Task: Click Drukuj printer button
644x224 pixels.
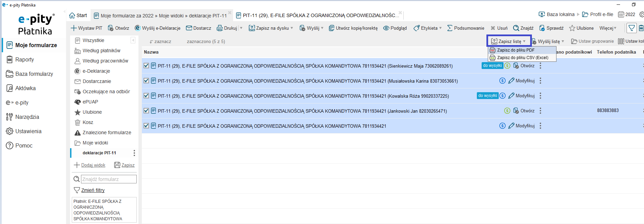Action: coord(227,28)
